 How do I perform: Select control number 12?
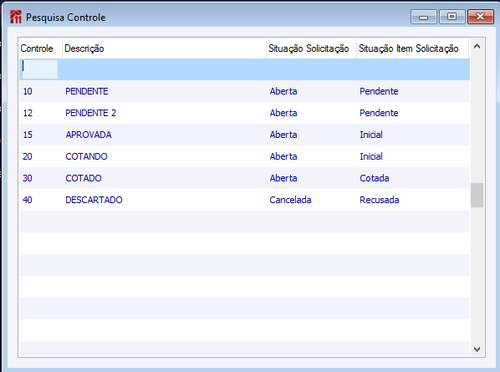click(28, 113)
